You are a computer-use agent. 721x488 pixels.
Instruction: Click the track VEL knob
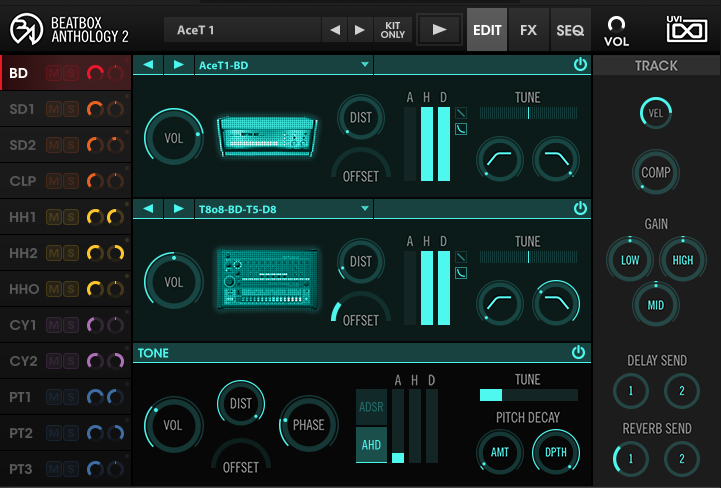(656, 113)
